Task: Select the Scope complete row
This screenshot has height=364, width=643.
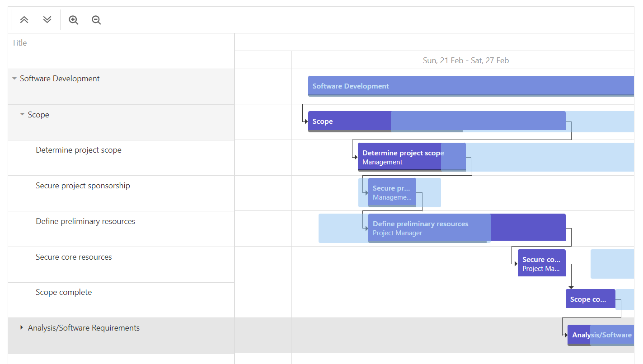Action: 64,293
